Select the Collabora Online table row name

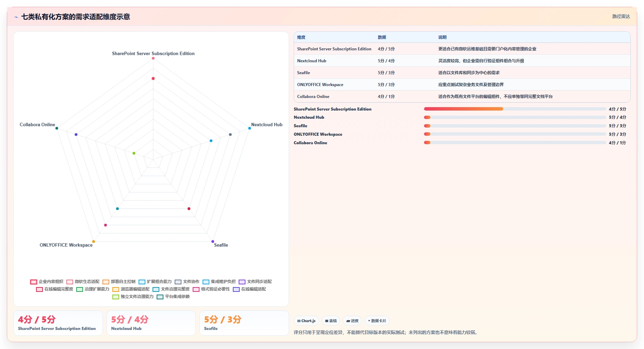[x=313, y=97]
